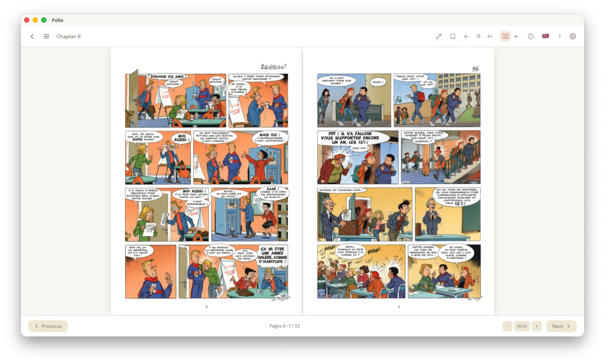Maximize the Folio window
Screen dimensions: 605x364
[x=44, y=20]
